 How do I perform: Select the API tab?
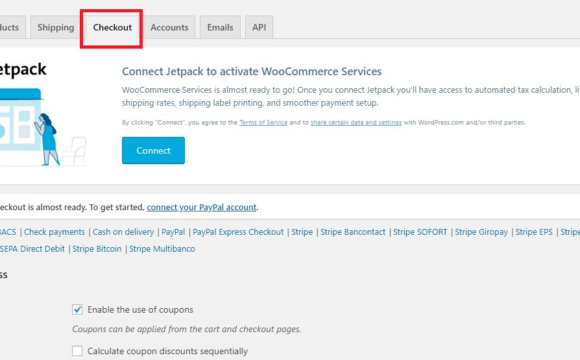point(259,27)
